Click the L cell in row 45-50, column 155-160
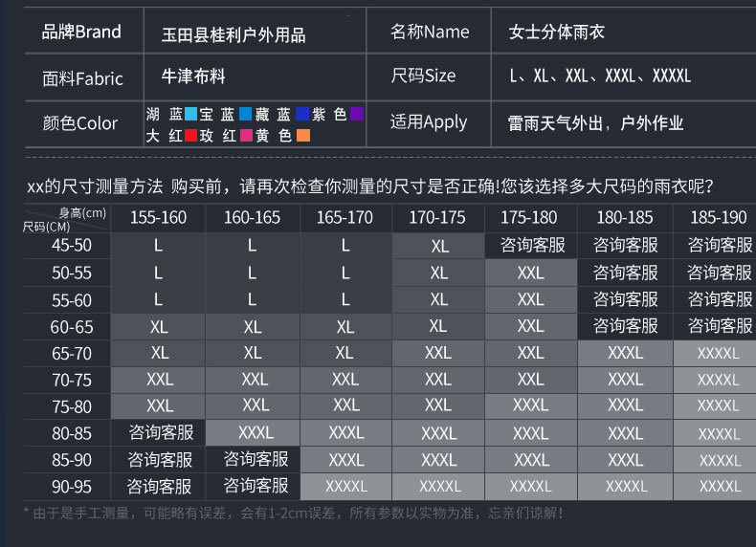The height and width of the screenshot is (547, 756). point(158,246)
